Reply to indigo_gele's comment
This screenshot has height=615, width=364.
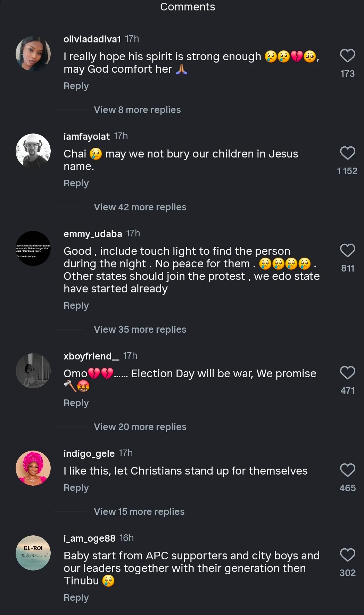coord(76,488)
